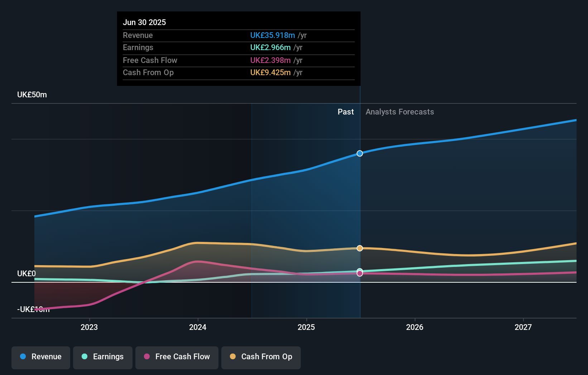Image resolution: width=588 pixels, height=375 pixels.
Task: Click the Free Cash Flow legend dot
Action: click(x=146, y=357)
